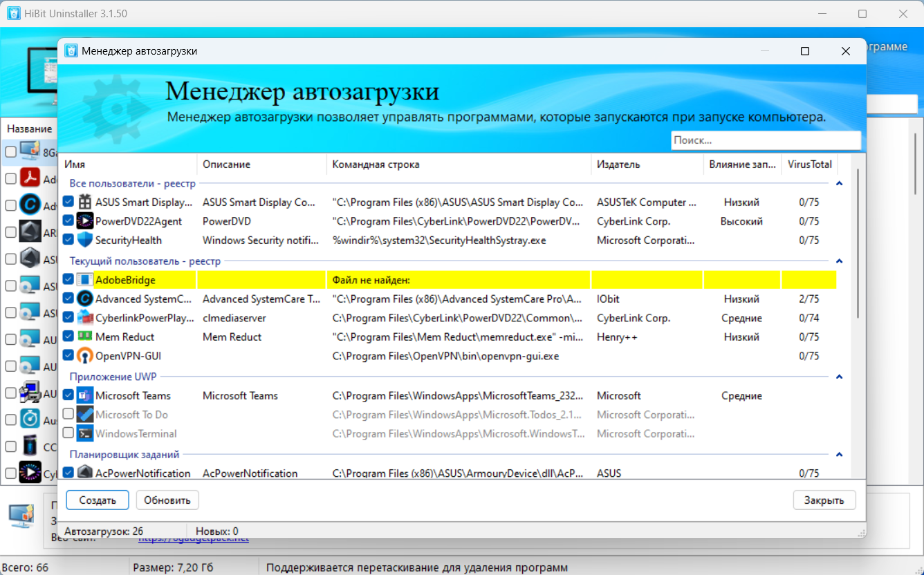Click the ASUS Smart Display icon
The height and width of the screenshot is (575, 924).
tap(84, 202)
